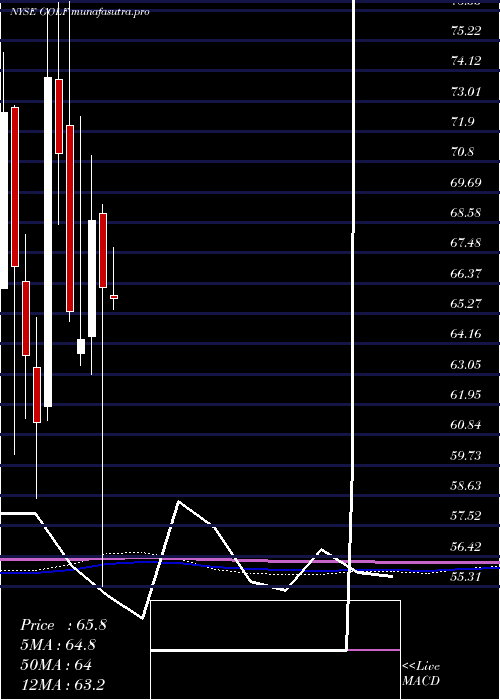
Task: Click the 66.37 price axis label
Action: 466,274
